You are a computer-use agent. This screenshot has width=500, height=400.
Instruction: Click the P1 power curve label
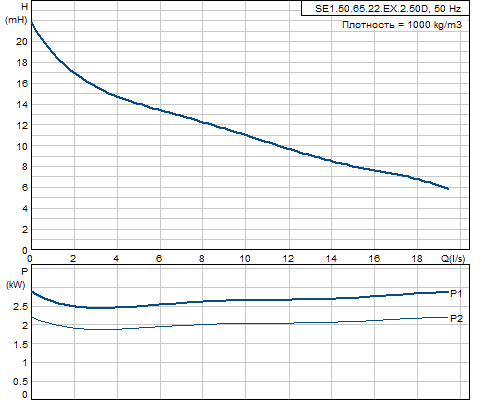(x=456, y=294)
